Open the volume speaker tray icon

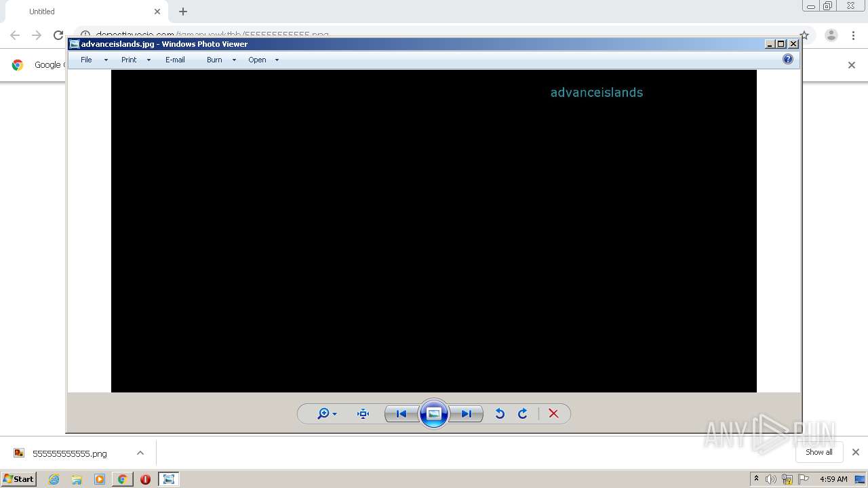(x=771, y=479)
